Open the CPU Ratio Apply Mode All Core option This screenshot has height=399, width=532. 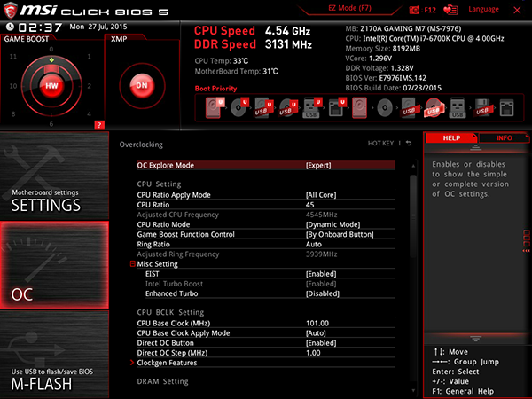pos(266,195)
